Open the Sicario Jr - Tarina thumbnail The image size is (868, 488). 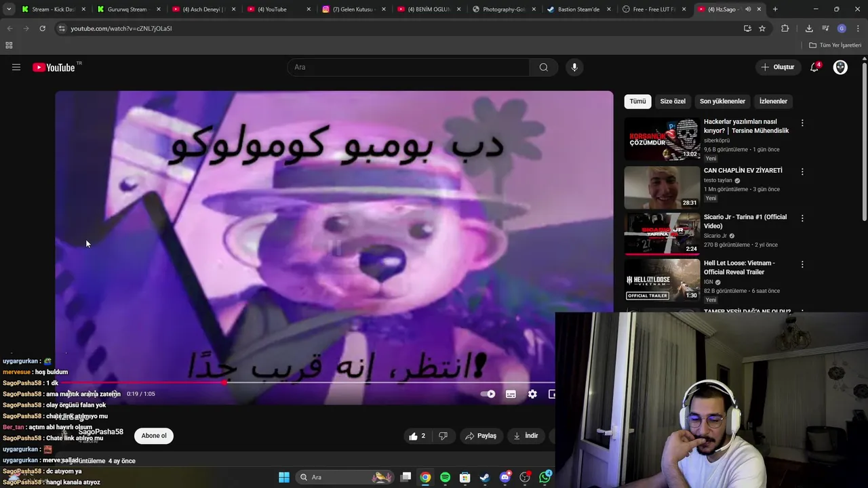(662, 234)
